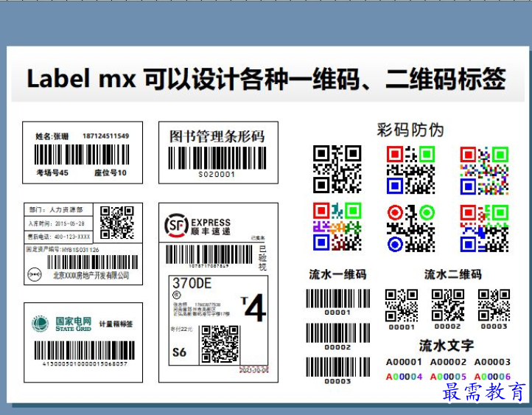Click the color QR code with purple and orange modules
The width and height of the screenshot is (532, 415).
(337, 227)
